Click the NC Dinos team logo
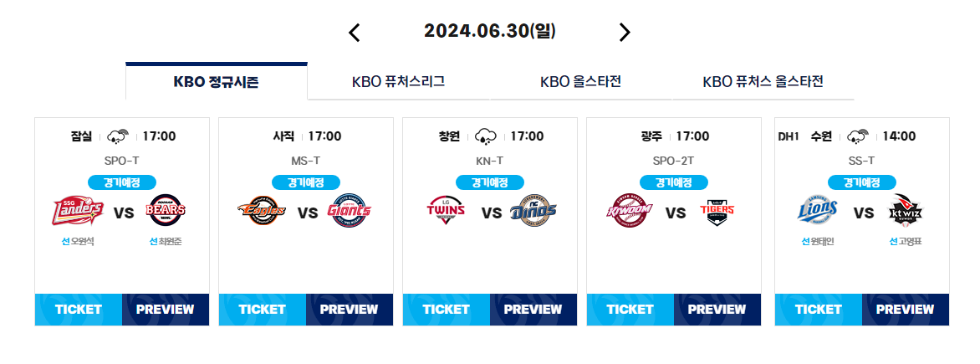This screenshot has width=980, height=364. click(x=533, y=211)
